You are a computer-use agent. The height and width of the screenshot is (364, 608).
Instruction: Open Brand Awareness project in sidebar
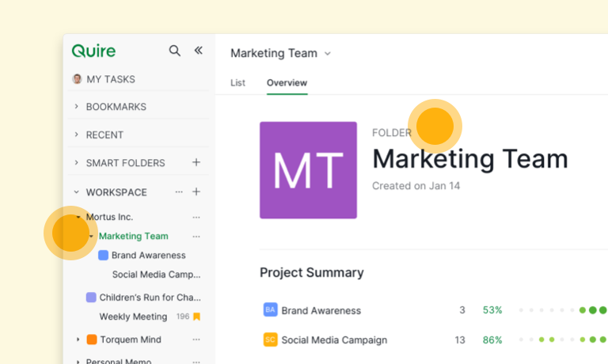click(x=149, y=255)
